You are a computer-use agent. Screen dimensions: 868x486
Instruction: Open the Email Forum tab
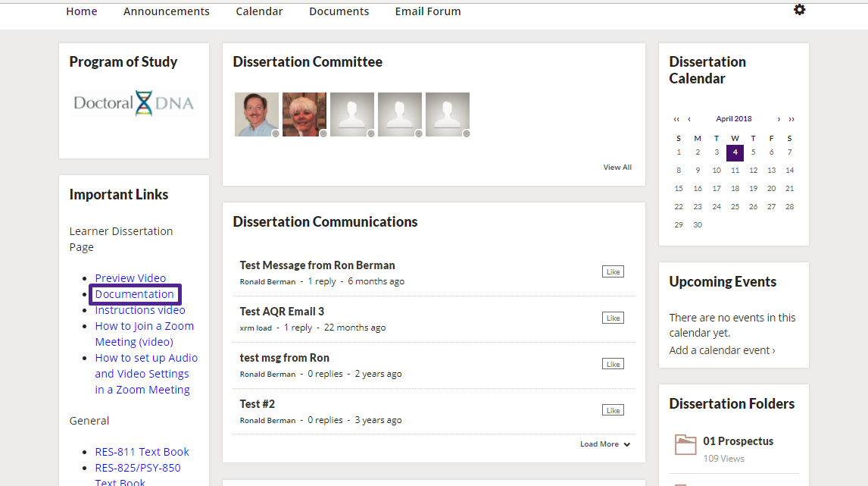click(x=428, y=11)
